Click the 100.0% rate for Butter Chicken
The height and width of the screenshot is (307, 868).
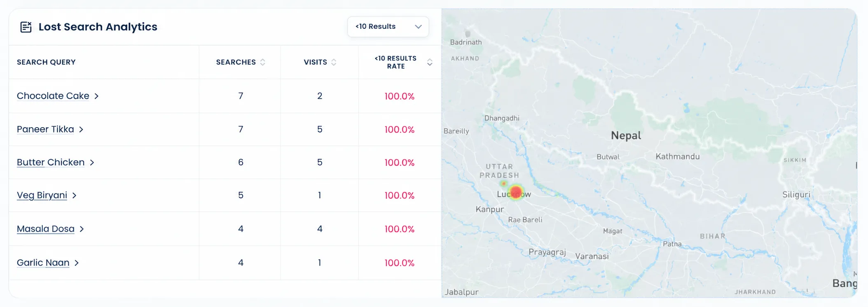[400, 163]
